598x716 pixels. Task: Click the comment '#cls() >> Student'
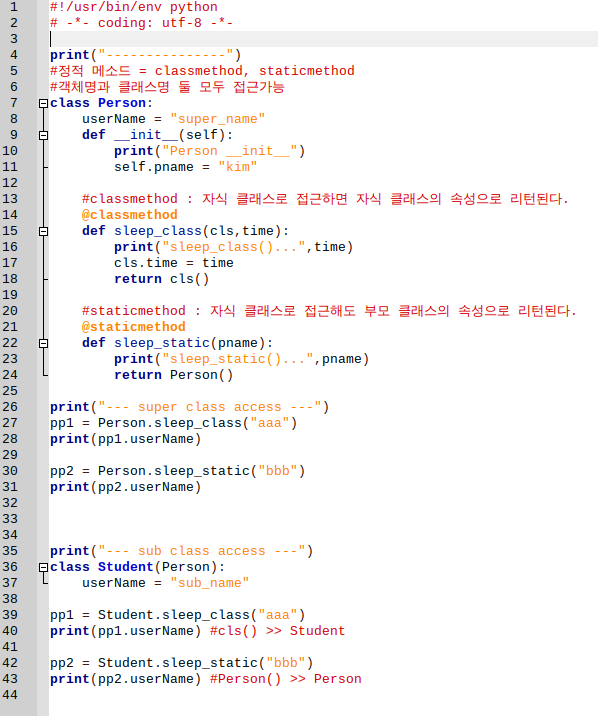pyautogui.click(x=277, y=631)
